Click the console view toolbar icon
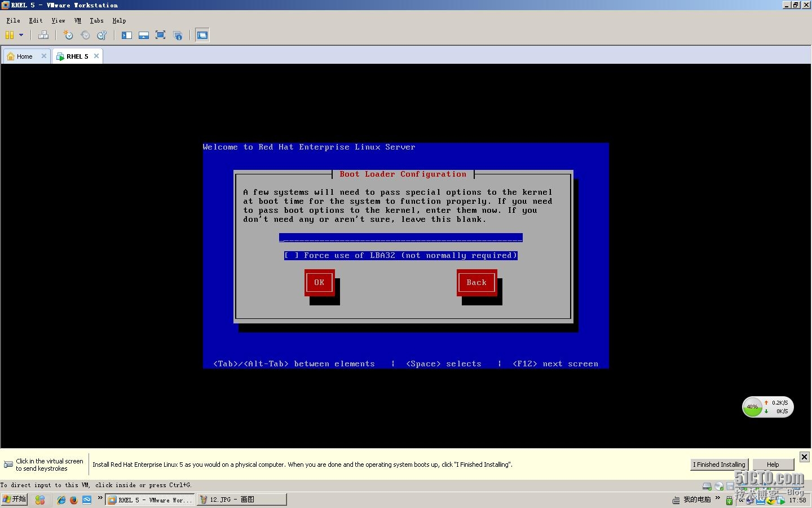Image resolution: width=812 pixels, height=508 pixels. [202, 35]
